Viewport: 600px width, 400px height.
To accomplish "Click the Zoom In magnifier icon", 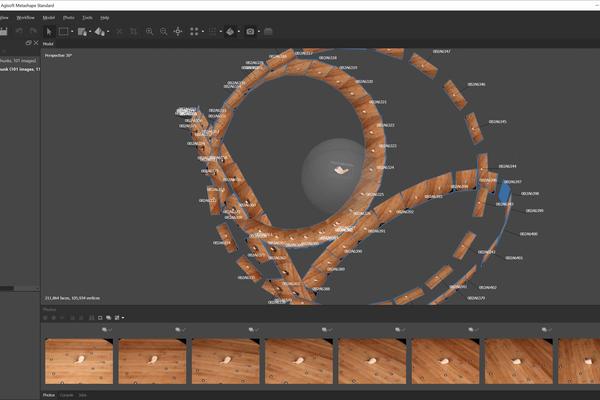I will coord(150,32).
